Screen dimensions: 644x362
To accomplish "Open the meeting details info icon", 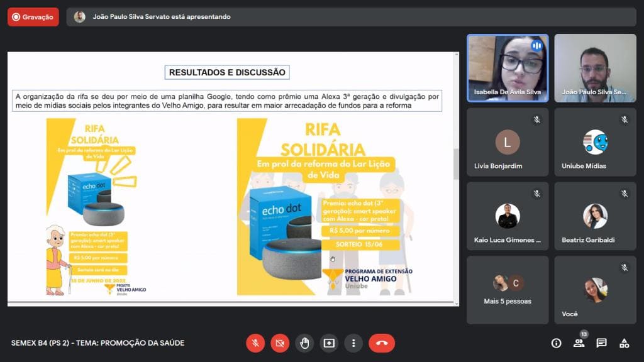I will pyautogui.click(x=556, y=343).
